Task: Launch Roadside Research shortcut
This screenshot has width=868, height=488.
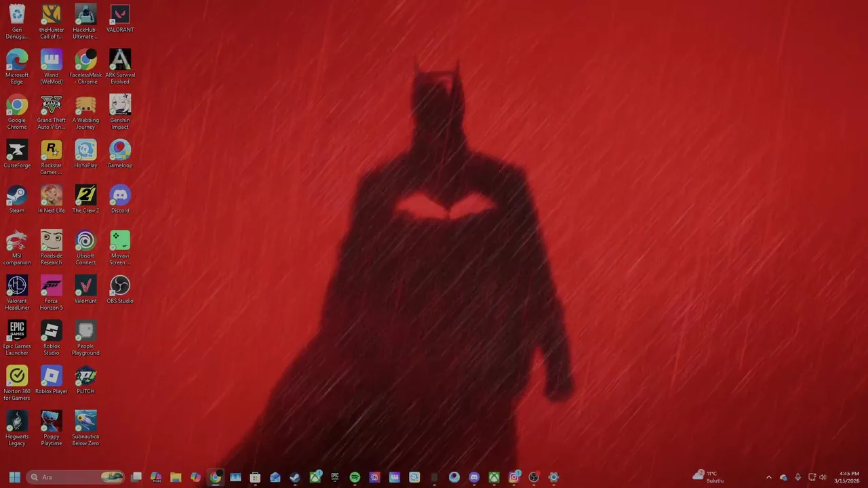Action: pos(52,248)
